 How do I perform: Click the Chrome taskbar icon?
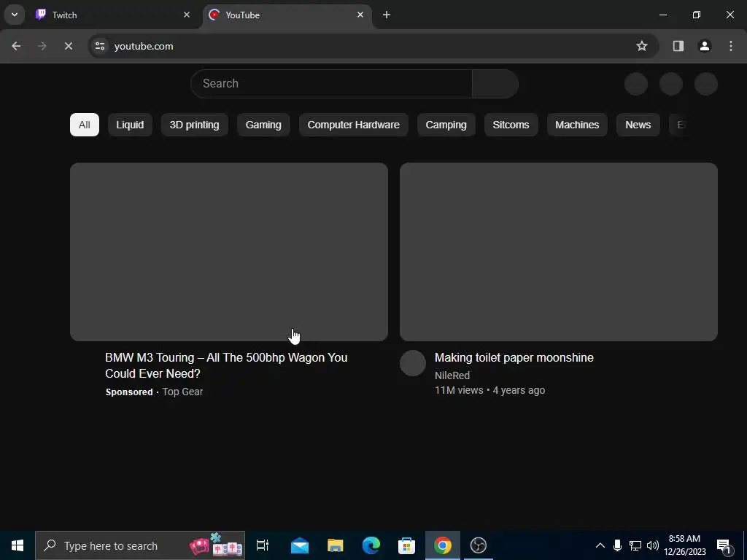443,545
